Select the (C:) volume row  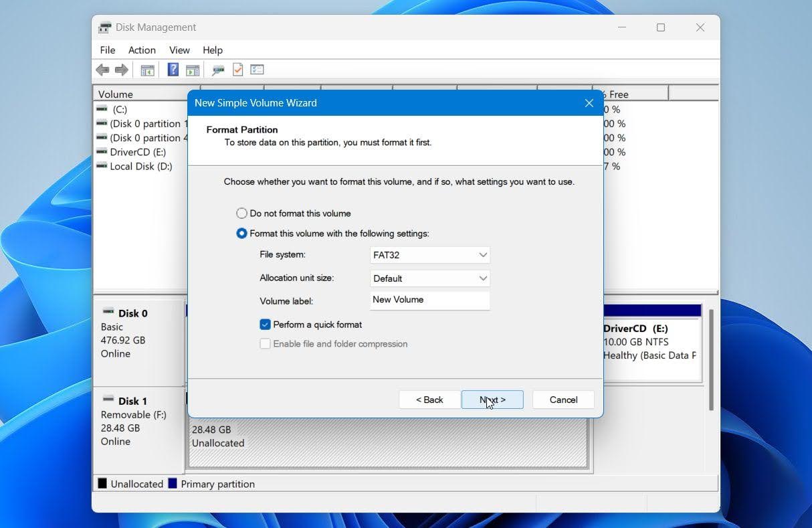(x=120, y=109)
